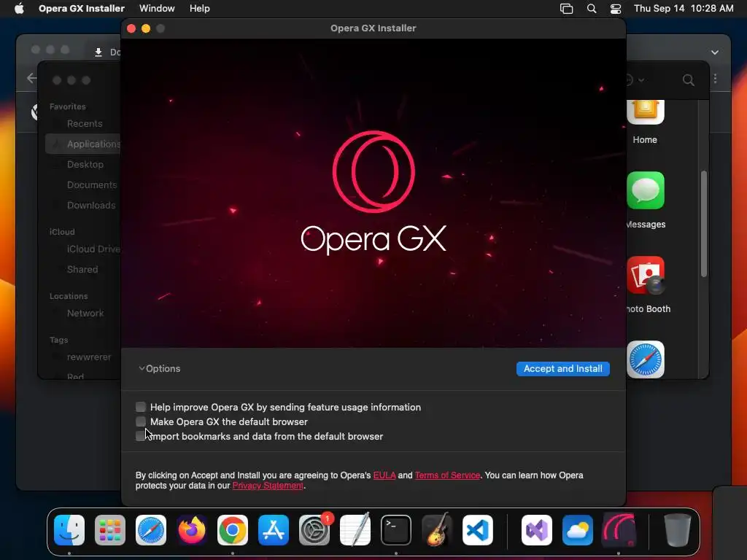Click the downloads icon in background browser tab
This screenshot has width=747, height=560.
(x=98, y=52)
